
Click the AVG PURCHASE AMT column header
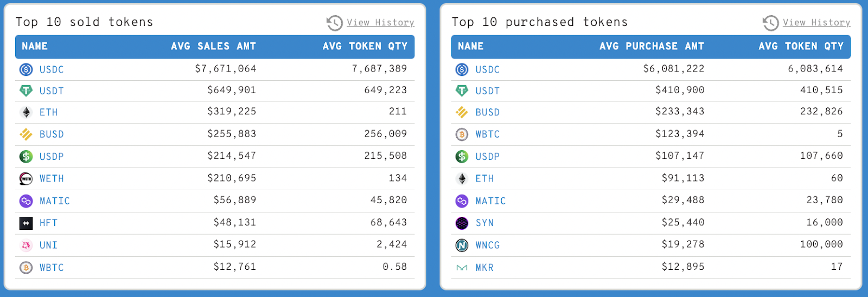(652, 47)
